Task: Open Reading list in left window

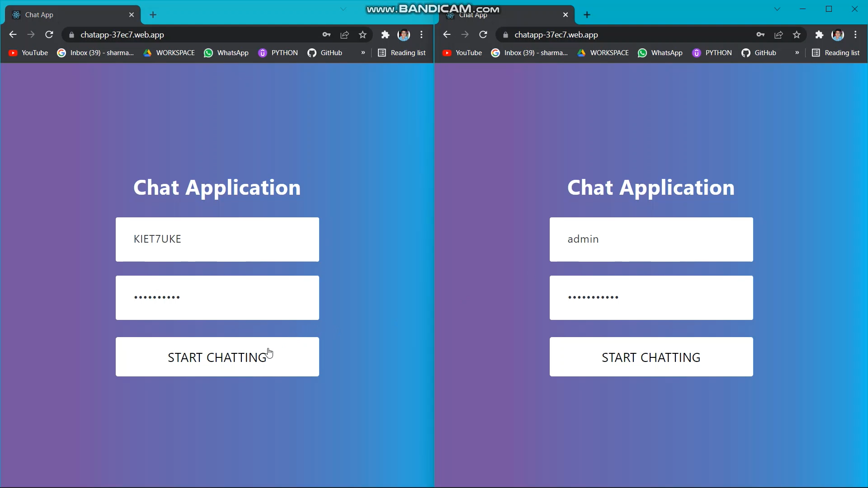Action: tap(402, 53)
